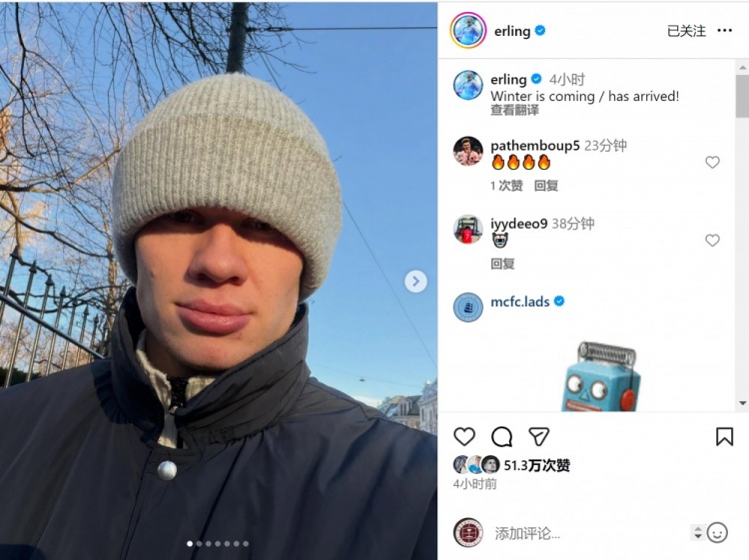Like pathemboup5's fire emoji comment
This screenshot has height=560, width=749.
[x=712, y=163]
